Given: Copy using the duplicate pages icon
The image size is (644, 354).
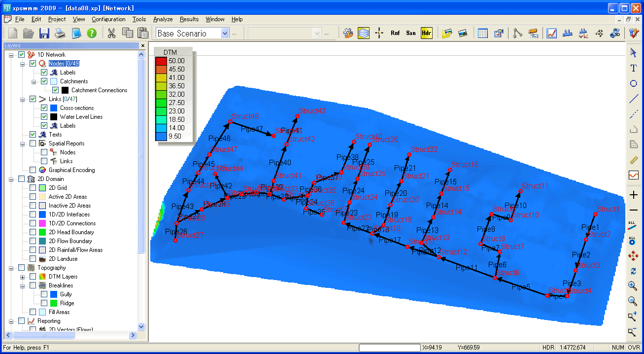Looking at the screenshot, I should click(127, 33).
